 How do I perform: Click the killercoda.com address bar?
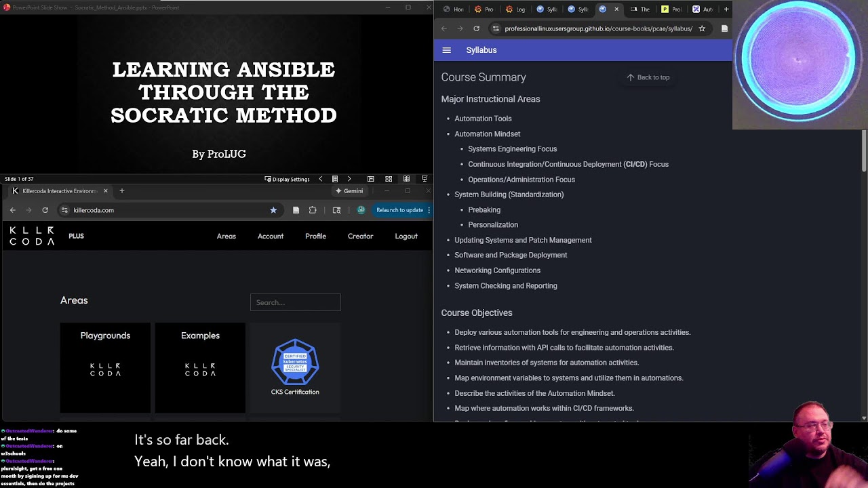(170, 210)
